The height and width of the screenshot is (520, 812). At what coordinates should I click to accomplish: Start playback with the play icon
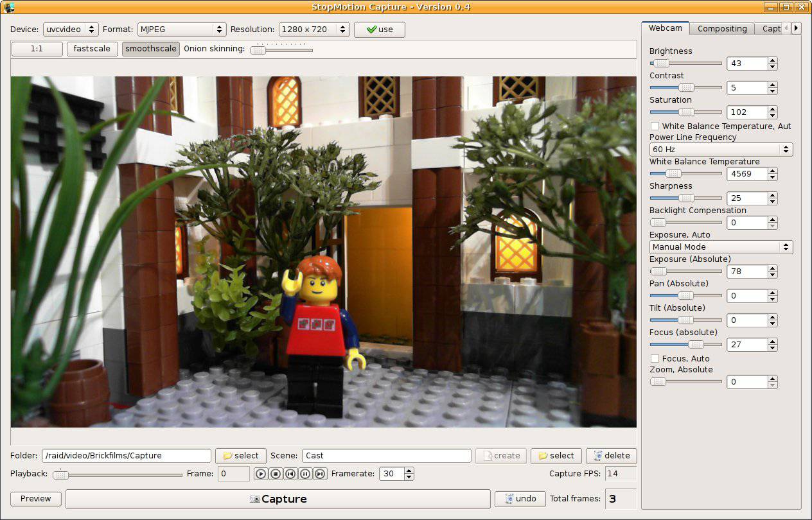tap(261, 474)
